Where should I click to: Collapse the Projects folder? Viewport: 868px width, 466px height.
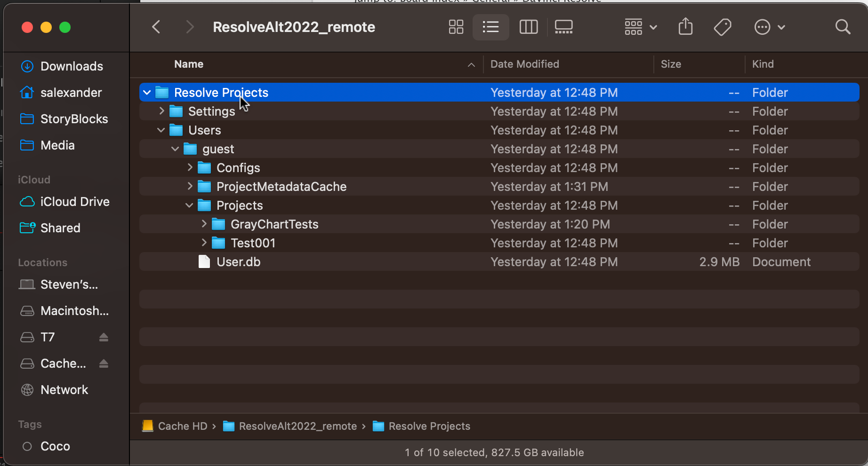[189, 205]
